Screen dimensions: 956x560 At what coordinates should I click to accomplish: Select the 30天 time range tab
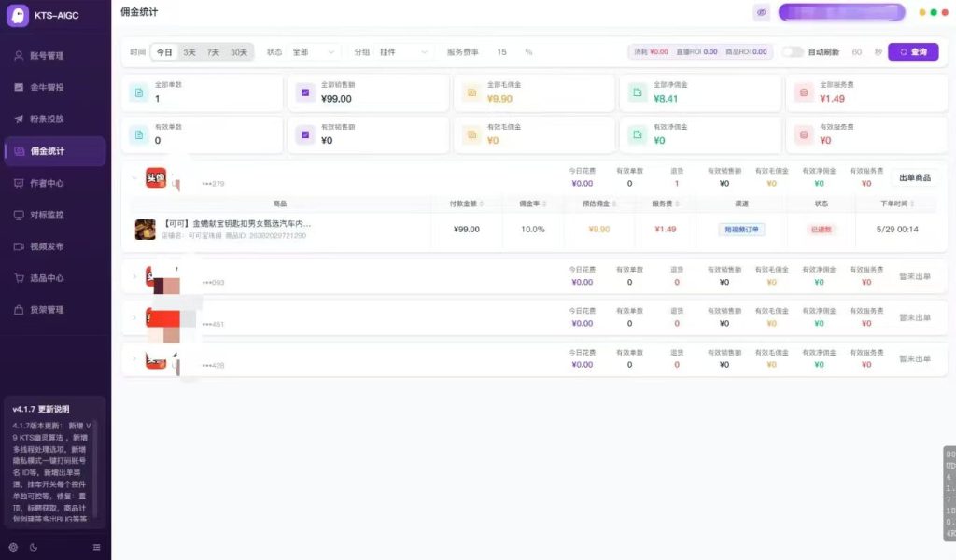(x=239, y=52)
